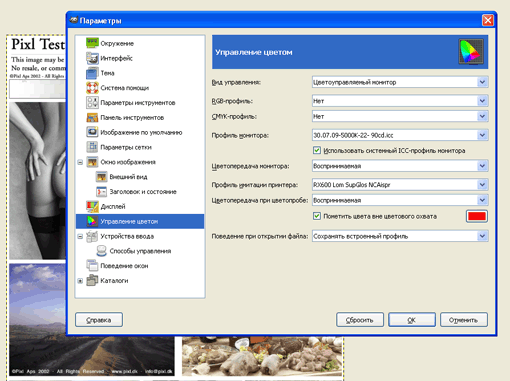Click the Окружение category icon
Viewport: 510px width, 381px height.
[x=92, y=43]
